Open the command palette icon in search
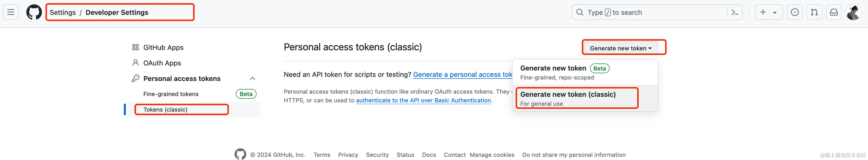The width and height of the screenshot is (868, 160). pos(735,12)
